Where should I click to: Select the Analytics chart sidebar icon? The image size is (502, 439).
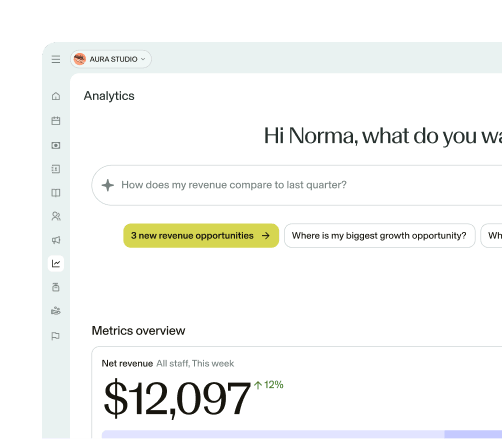[56, 264]
